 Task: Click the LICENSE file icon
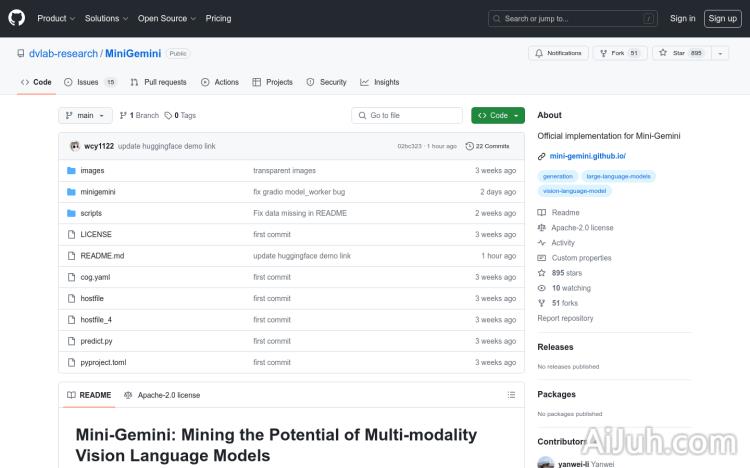pyautogui.click(x=71, y=234)
